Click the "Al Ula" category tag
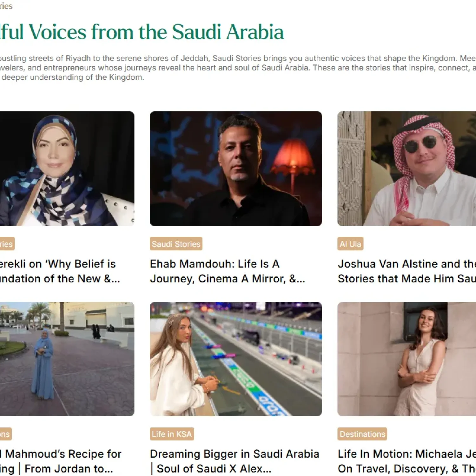Image resolution: width=476 pixels, height=476 pixels. pyautogui.click(x=350, y=244)
